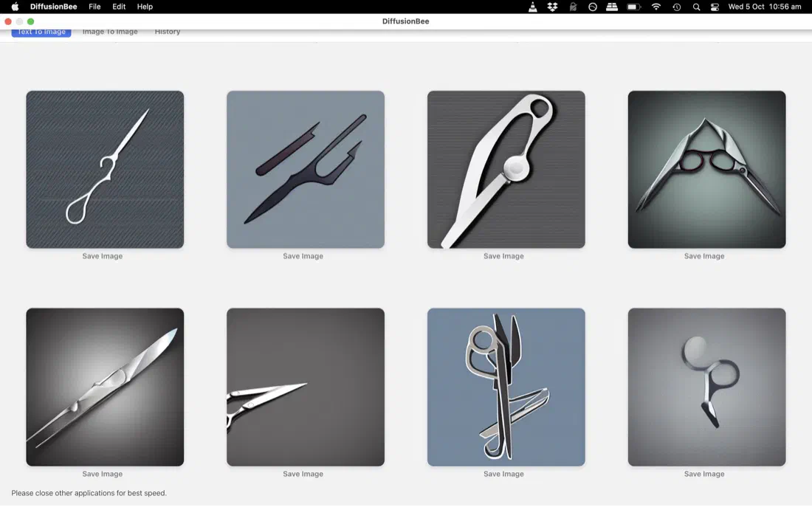Save the black fork-shaped tool image
Viewport: 812px width, 507px height.
pyautogui.click(x=303, y=256)
